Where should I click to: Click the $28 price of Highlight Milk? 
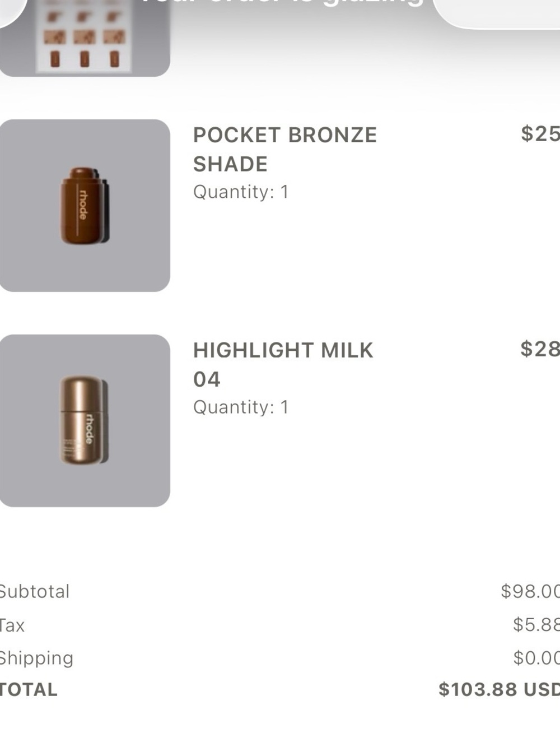[540, 349]
